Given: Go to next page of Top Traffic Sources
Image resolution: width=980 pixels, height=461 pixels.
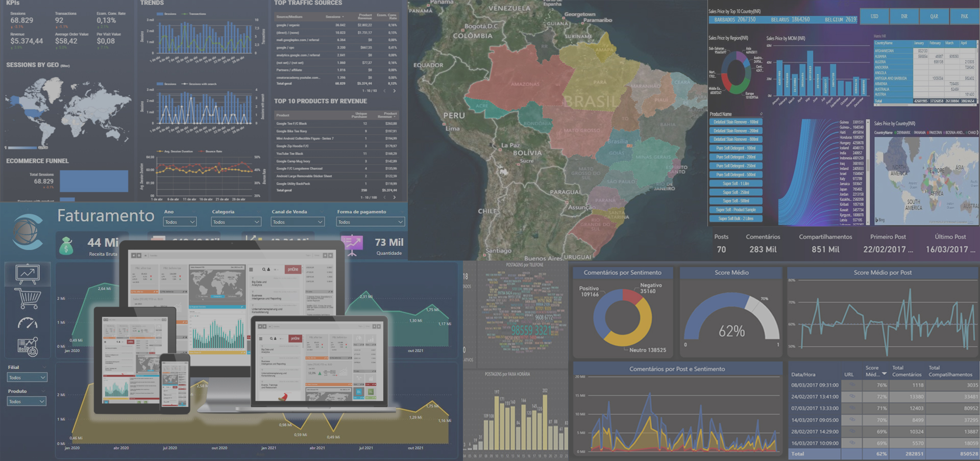Looking at the screenshot, I should pos(394,91).
